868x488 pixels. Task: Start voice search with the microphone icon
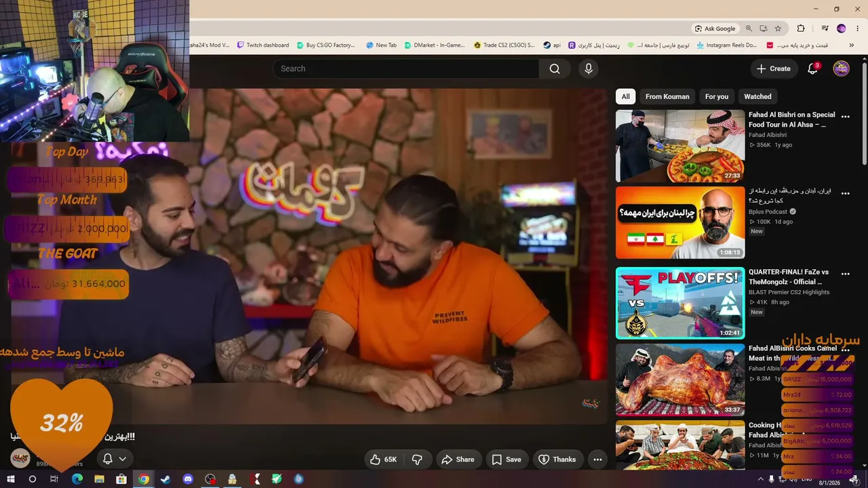589,68
